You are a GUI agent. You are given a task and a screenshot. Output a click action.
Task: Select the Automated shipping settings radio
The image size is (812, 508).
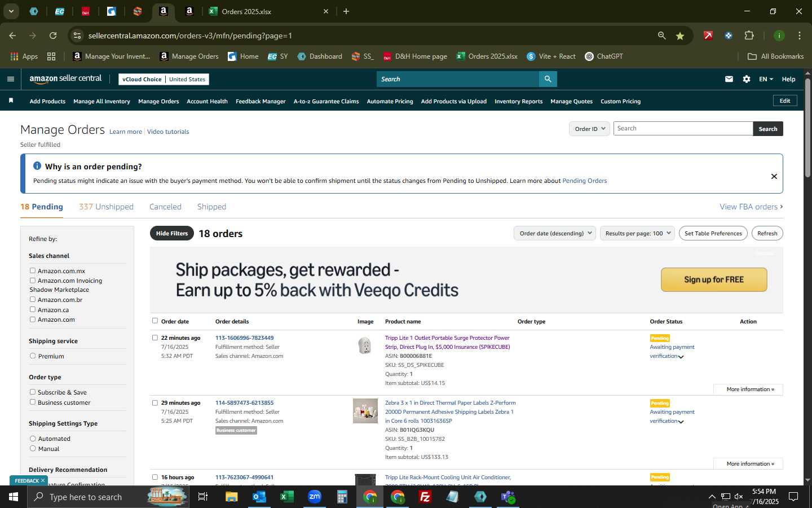(x=33, y=438)
